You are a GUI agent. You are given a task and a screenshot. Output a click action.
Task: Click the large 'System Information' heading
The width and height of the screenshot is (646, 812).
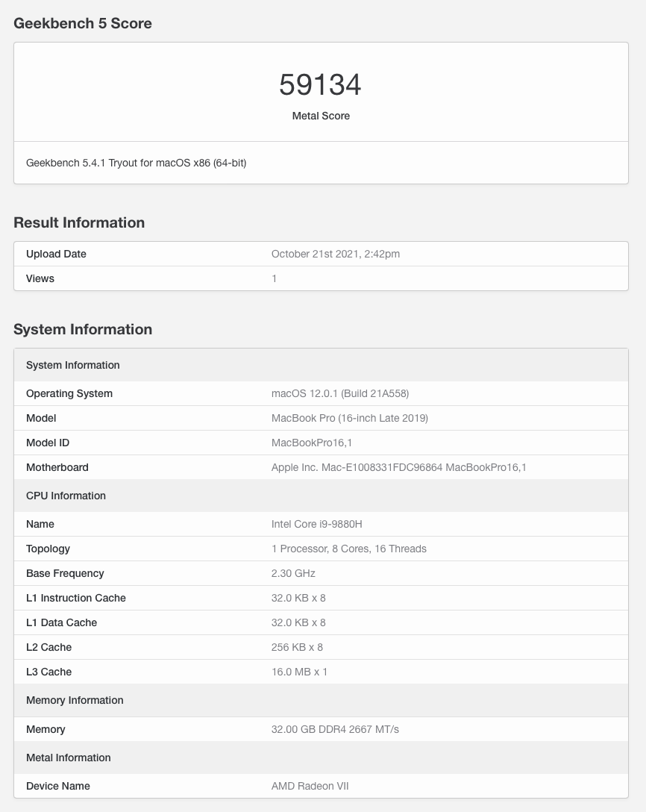[83, 329]
